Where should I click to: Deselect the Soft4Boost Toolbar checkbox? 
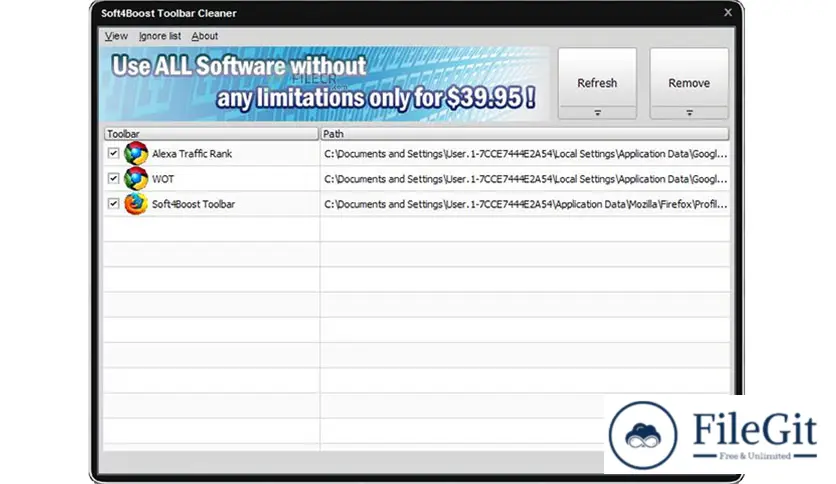(113, 203)
